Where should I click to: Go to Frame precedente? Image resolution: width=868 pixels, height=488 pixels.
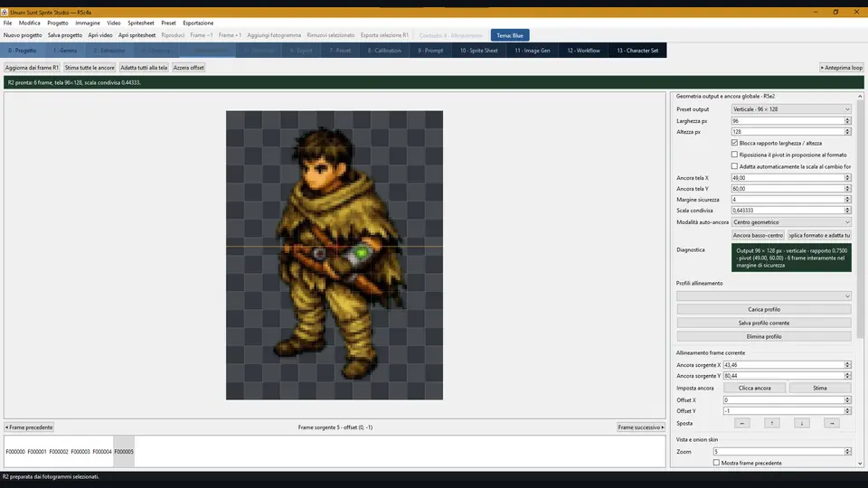click(x=29, y=427)
